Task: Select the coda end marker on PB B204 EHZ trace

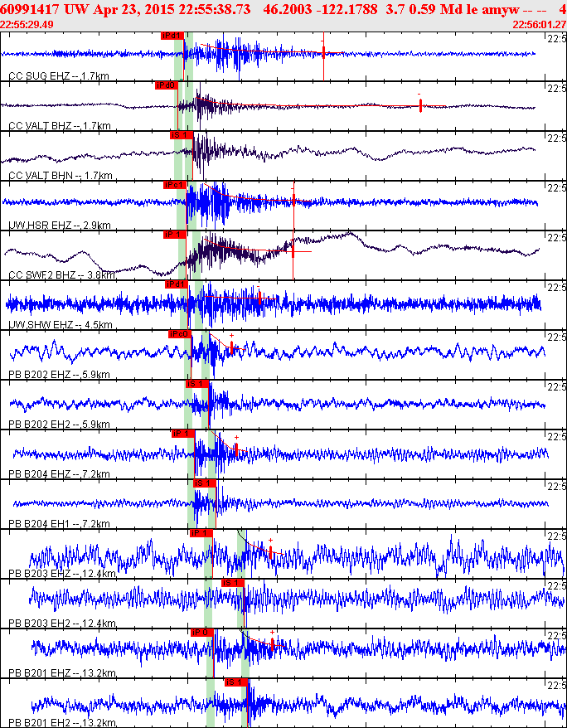Action: (x=236, y=449)
